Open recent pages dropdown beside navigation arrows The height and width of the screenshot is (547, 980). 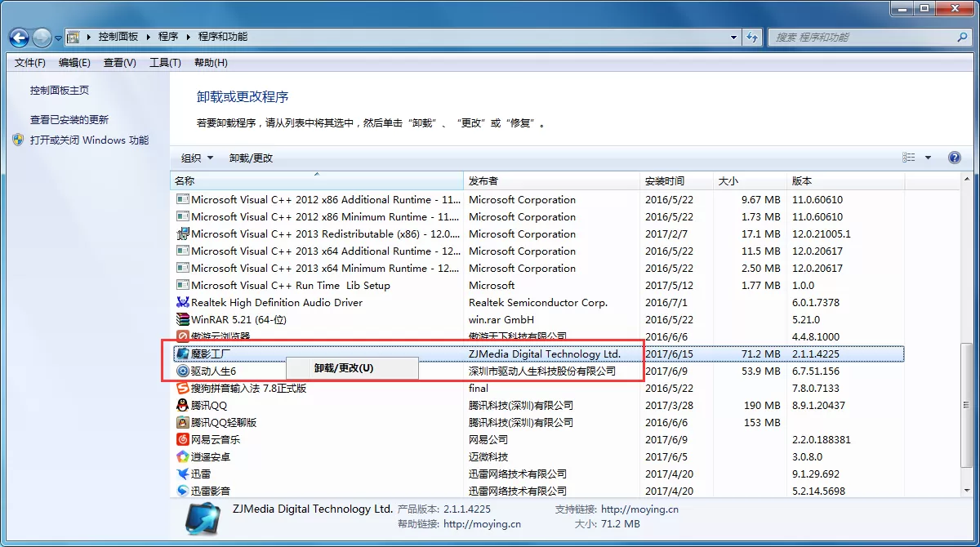pos(58,38)
